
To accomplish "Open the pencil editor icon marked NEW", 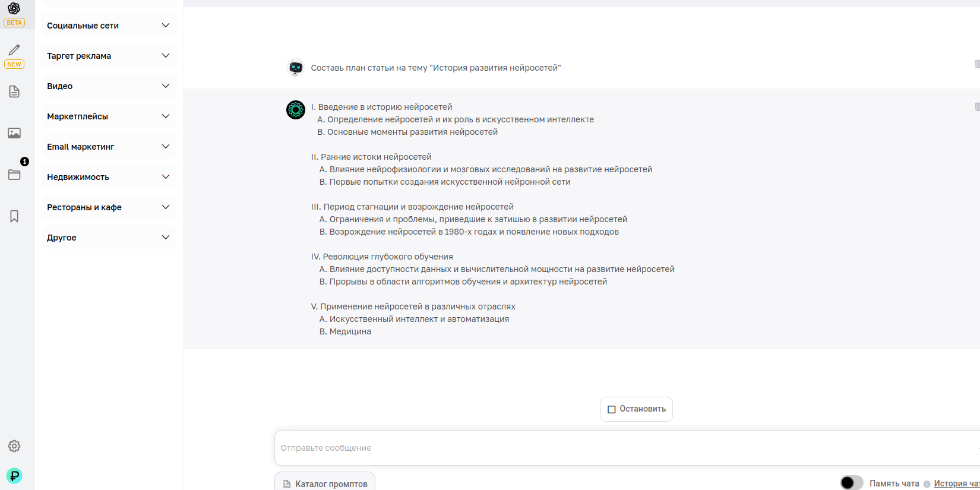I will click(14, 50).
